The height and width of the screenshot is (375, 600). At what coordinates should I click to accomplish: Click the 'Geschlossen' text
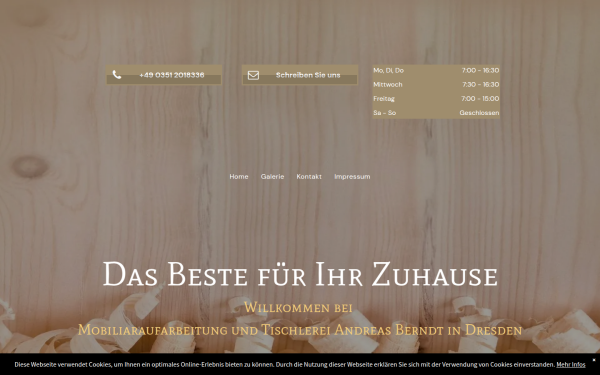[479, 113]
